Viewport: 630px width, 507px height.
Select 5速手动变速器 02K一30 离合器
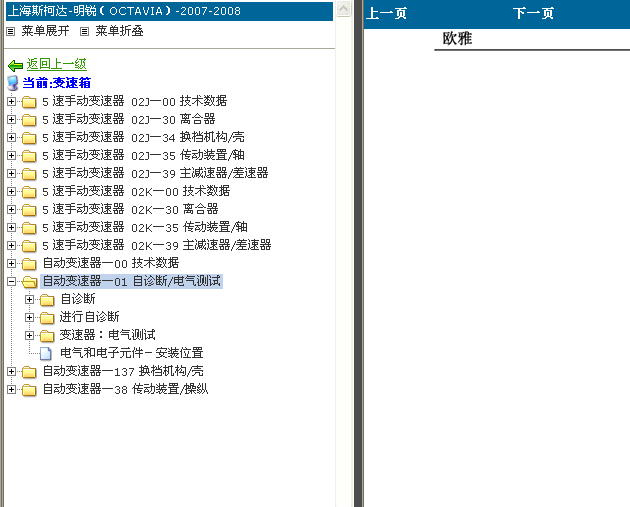point(130,209)
